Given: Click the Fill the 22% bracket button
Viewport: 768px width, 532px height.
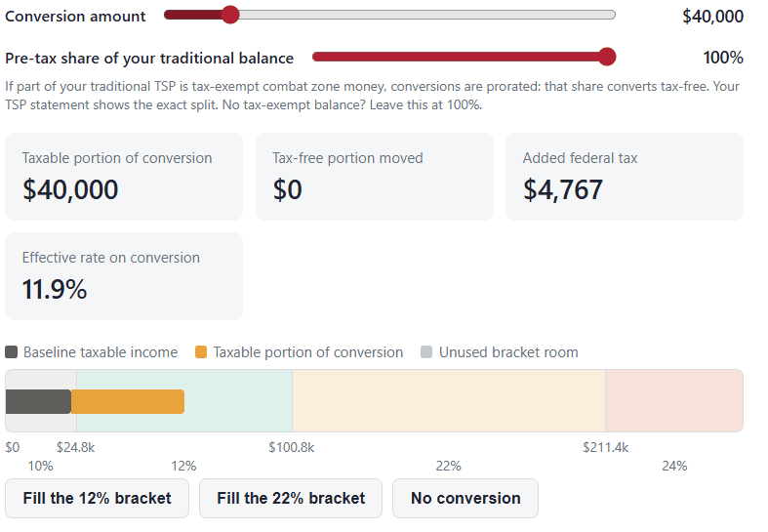Looking at the screenshot, I should [x=291, y=498].
